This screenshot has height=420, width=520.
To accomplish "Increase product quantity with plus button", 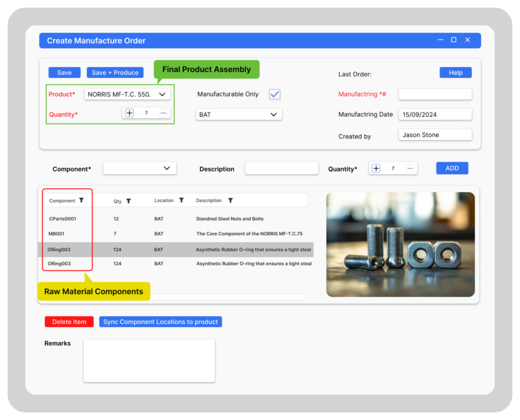I will (x=129, y=113).
